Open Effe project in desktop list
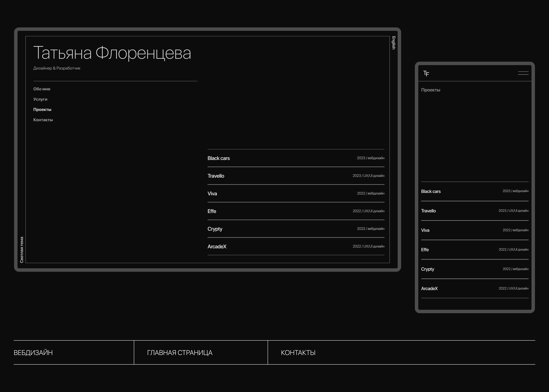The width and height of the screenshot is (549, 392). tap(212, 211)
